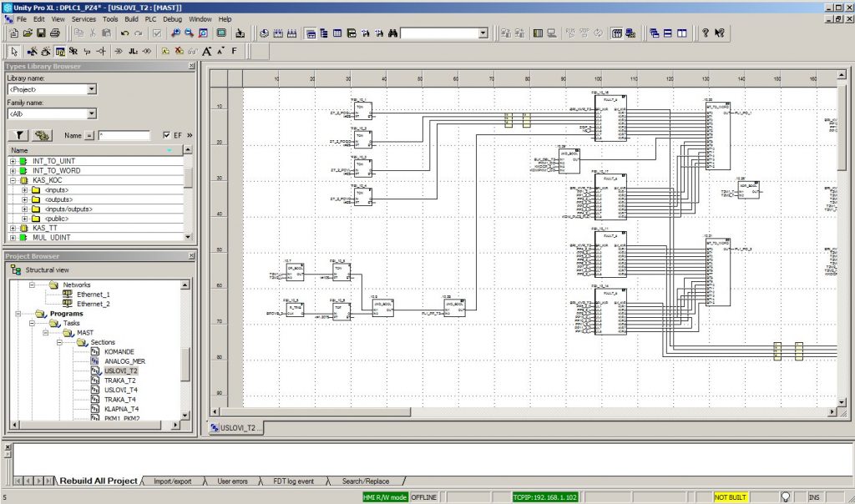Open the PLC menu
Image resolution: width=855 pixels, height=504 pixels.
tap(152, 18)
